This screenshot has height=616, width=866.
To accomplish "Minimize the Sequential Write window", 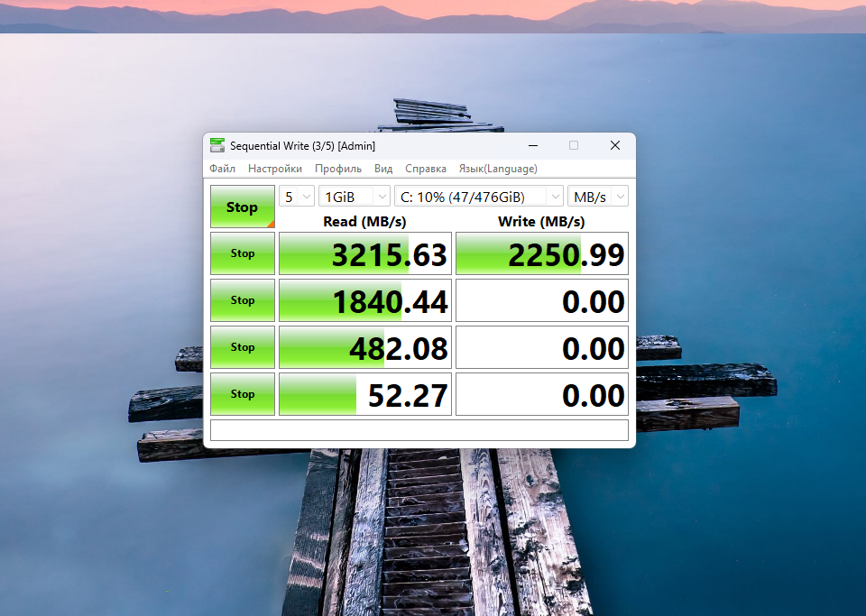I will point(532,145).
